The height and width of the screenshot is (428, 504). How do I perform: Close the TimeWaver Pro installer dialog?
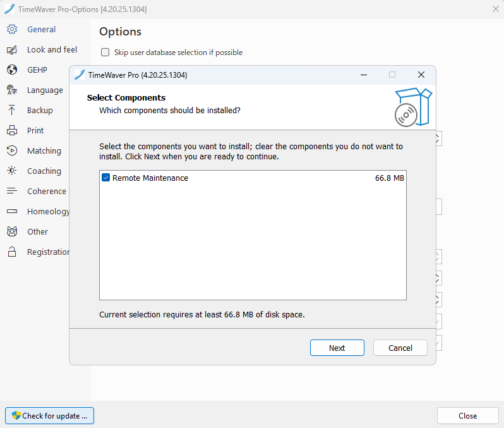421,75
